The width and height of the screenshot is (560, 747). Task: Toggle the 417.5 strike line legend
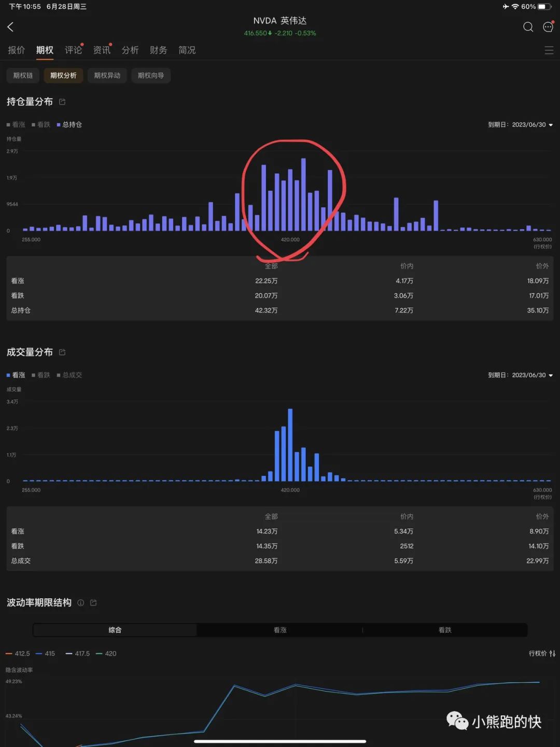tap(78, 654)
